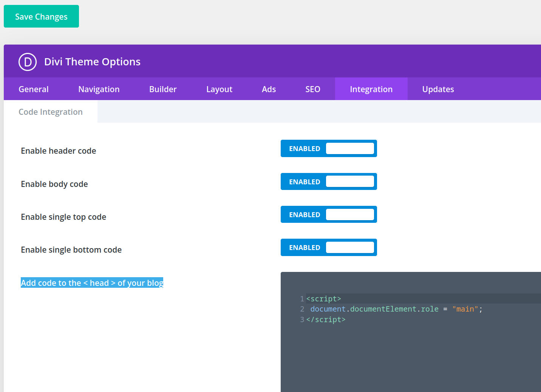Click the 'Divi Theme Options' title text
Image resolution: width=541 pixels, height=392 pixels.
coord(92,62)
